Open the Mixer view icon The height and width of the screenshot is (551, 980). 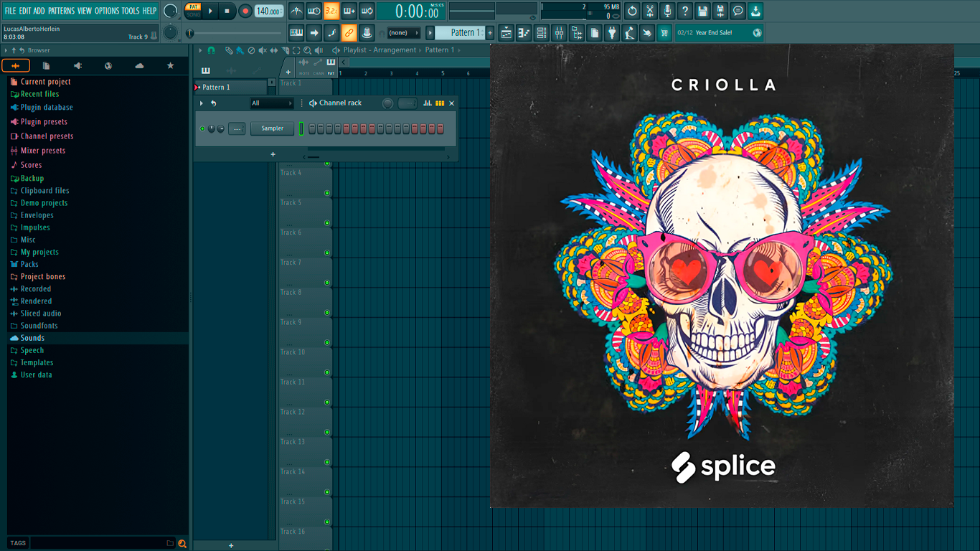(x=559, y=33)
